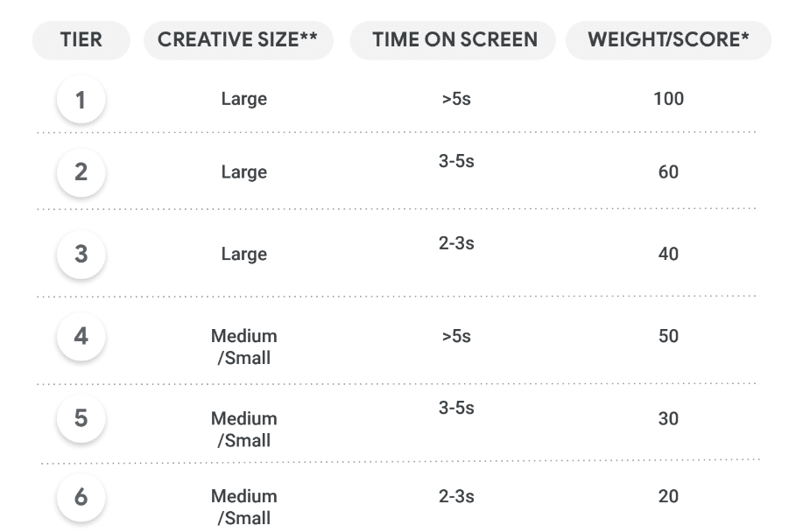Click the tier 2 number circle
Viewport: 810px width, 532px height.
coord(81,172)
